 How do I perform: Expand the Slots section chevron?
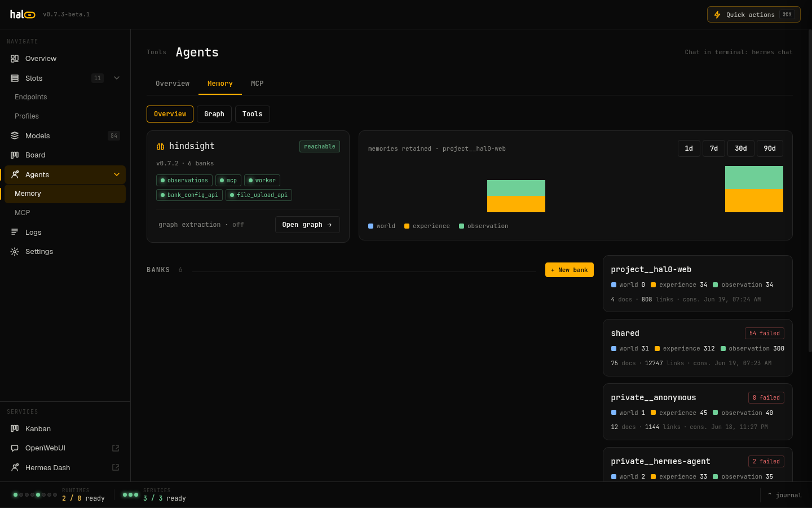(117, 78)
